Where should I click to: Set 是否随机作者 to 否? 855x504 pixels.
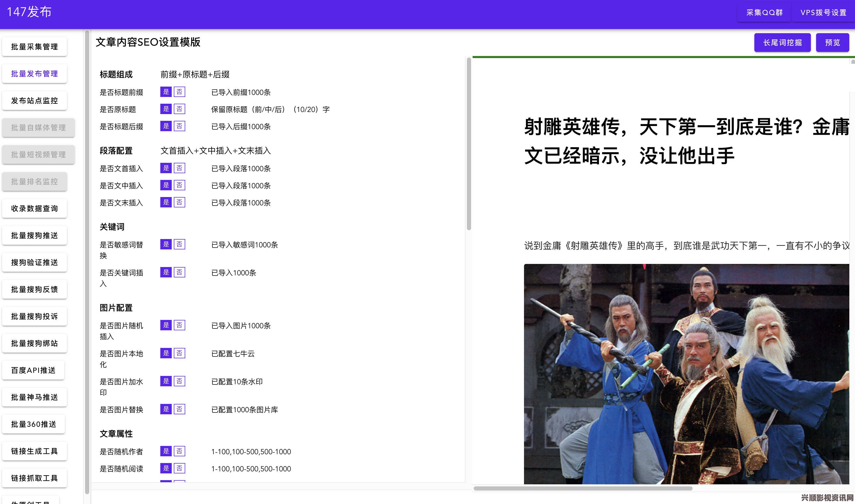pos(180,451)
